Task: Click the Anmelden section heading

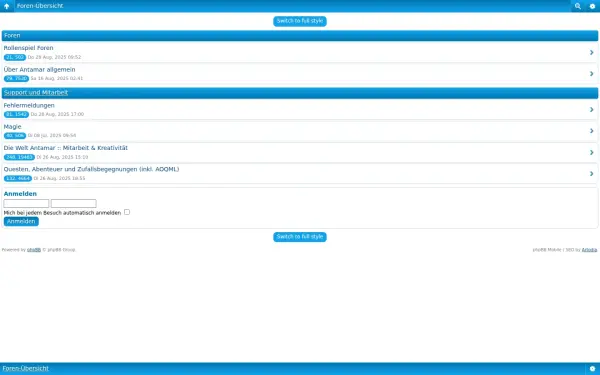Action: tap(20, 194)
